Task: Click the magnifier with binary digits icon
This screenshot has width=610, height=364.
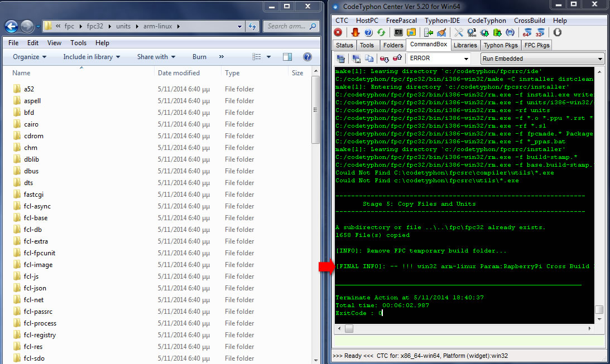Action: click(472, 33)
